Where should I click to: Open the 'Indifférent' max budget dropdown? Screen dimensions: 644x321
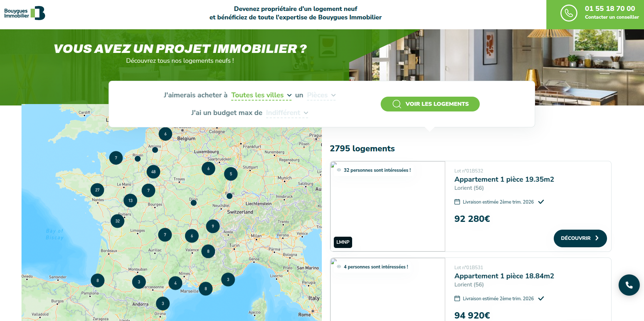tap(287, 113)
